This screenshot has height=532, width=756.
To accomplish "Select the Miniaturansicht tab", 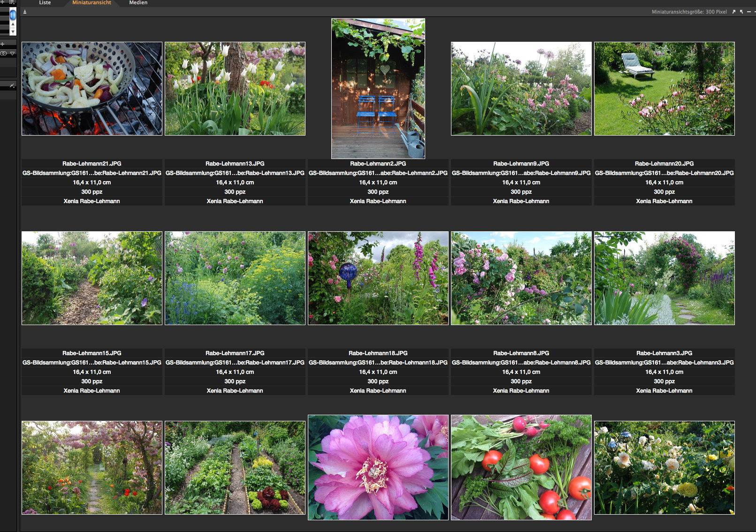I will (x=92, y=3).
